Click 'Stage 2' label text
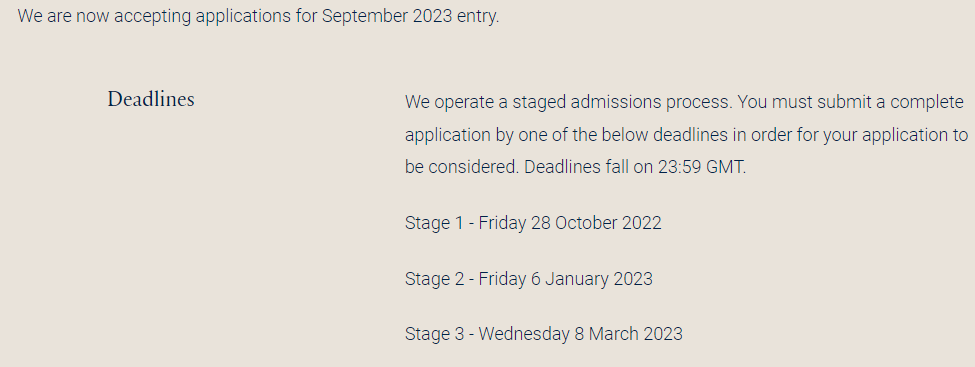975x367 pixels. [434, 278]
